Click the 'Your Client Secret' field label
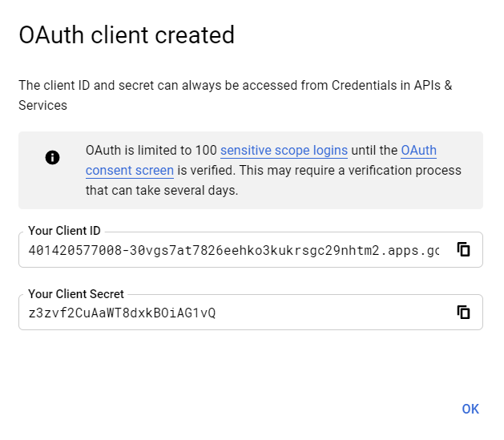Screen dimensions: 504x440 click(76, 294)
